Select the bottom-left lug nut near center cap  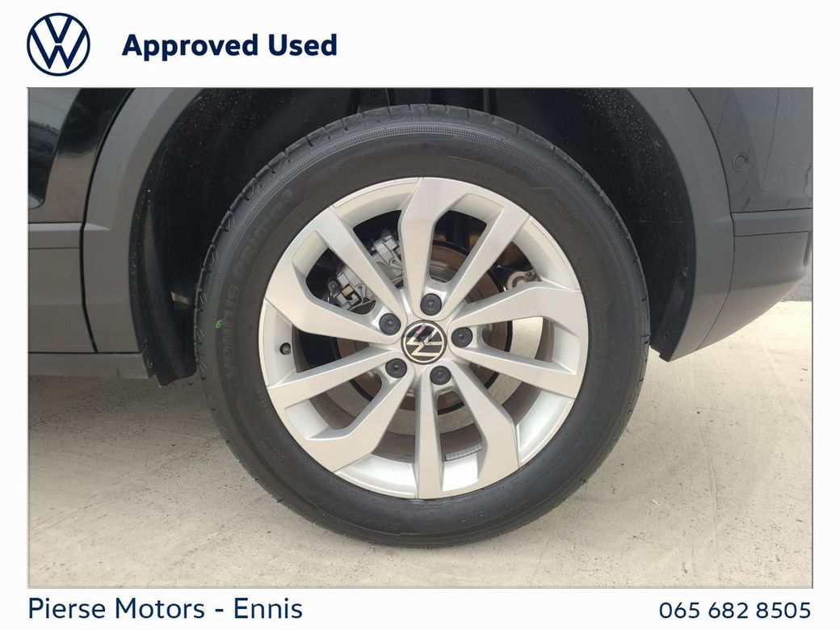point(396,367)
